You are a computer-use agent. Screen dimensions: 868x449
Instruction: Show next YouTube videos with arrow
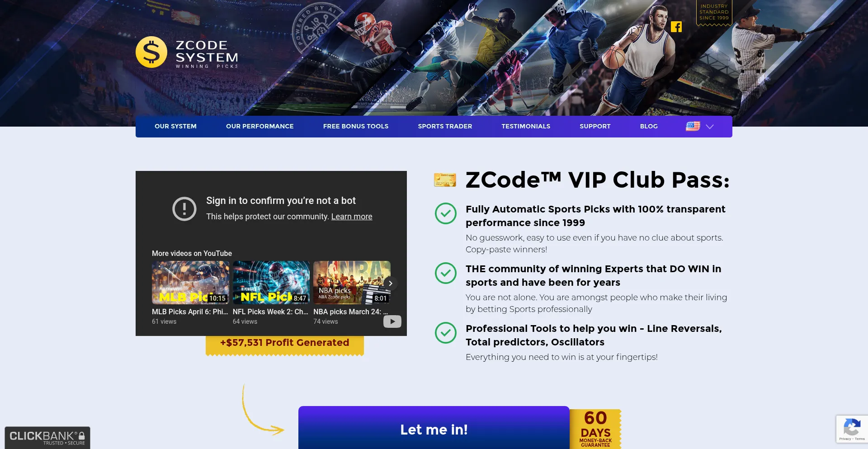[391, 283]
